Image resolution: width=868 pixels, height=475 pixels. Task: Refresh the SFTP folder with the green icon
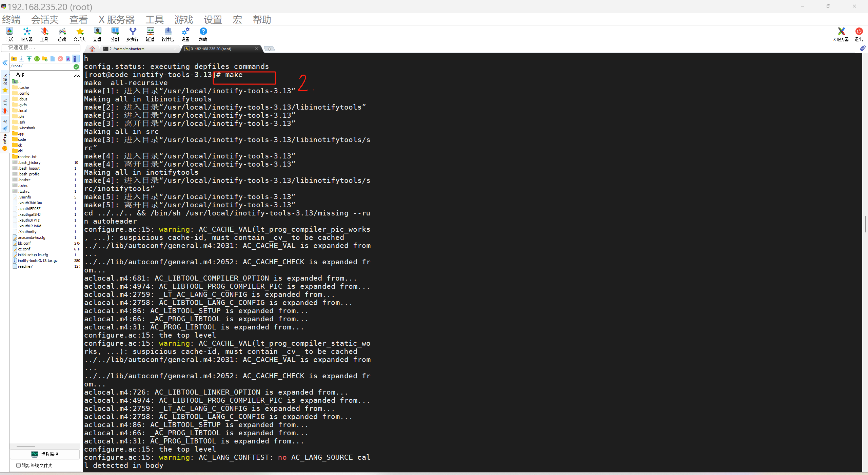(x=37, y=59)
